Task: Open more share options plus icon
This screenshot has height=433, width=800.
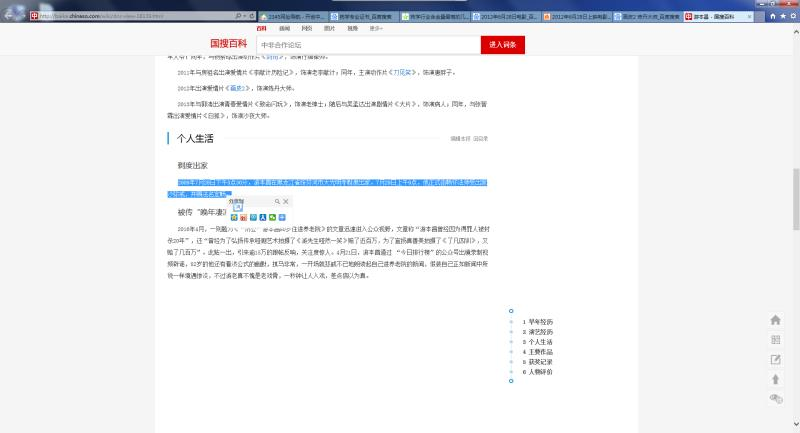Action: [282, 218]
